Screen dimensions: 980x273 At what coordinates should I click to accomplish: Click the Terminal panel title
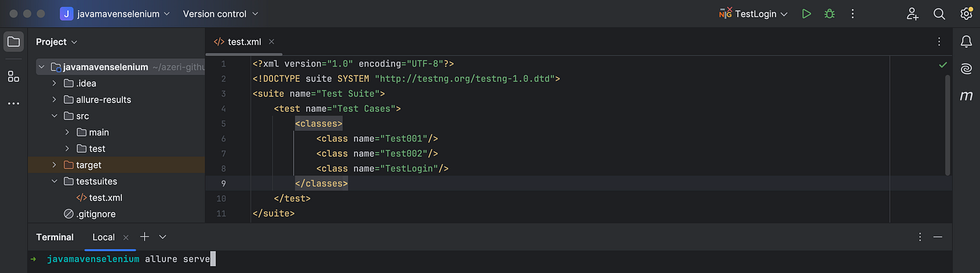pyautogui.click(x=55, y=237)
